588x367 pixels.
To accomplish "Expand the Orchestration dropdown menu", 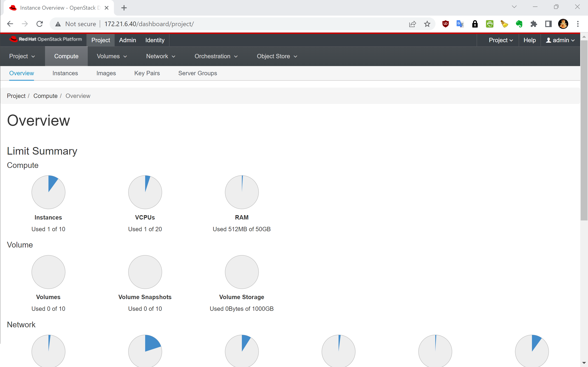I will tap(216, 56).
